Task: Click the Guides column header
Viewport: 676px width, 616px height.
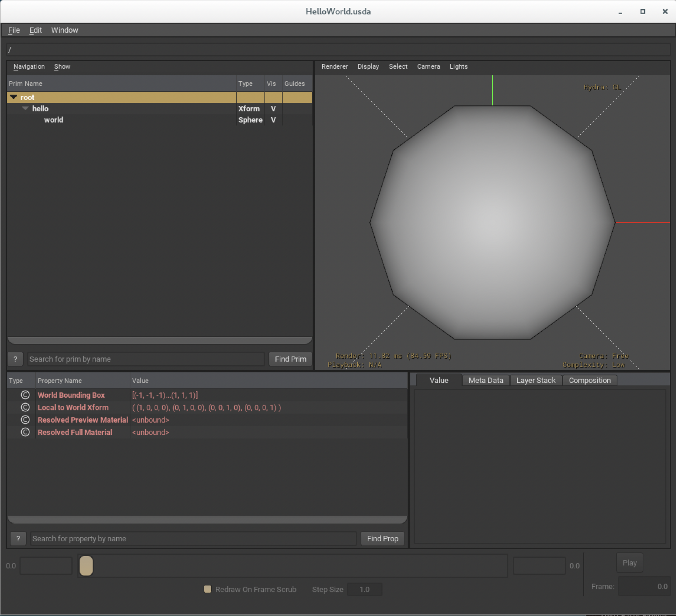Action: point(297,84)
